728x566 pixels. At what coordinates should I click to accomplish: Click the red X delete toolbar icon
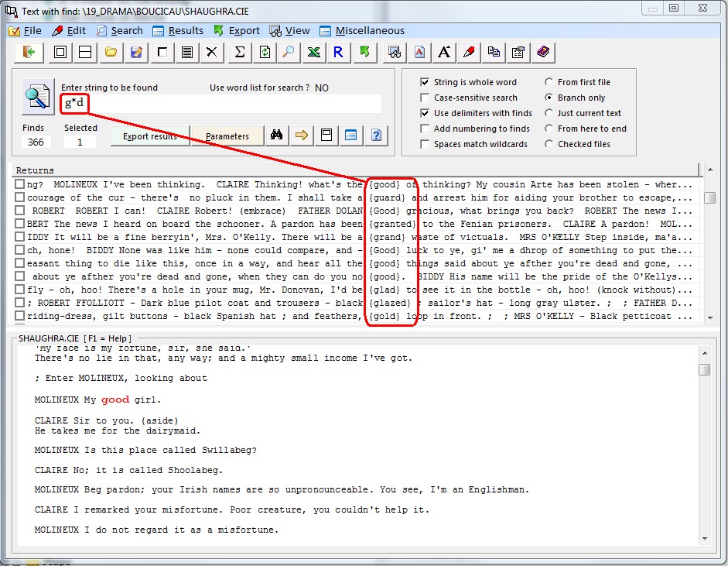(211, 53)
